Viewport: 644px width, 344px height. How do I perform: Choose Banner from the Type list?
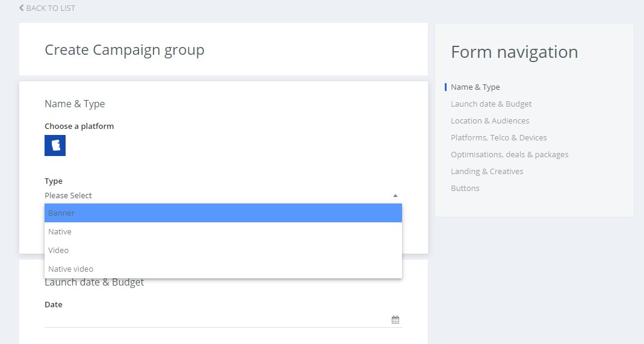click(223, 213)
